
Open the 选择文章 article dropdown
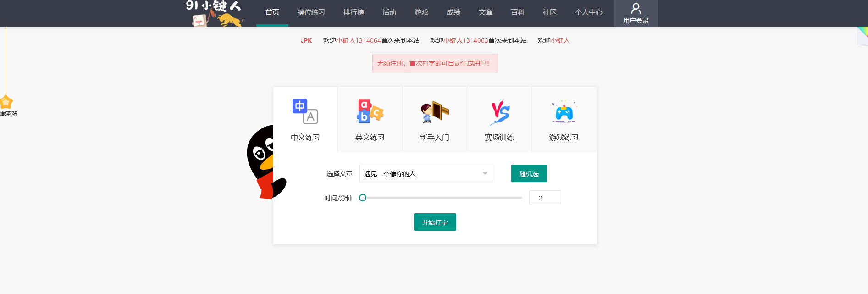426,173
